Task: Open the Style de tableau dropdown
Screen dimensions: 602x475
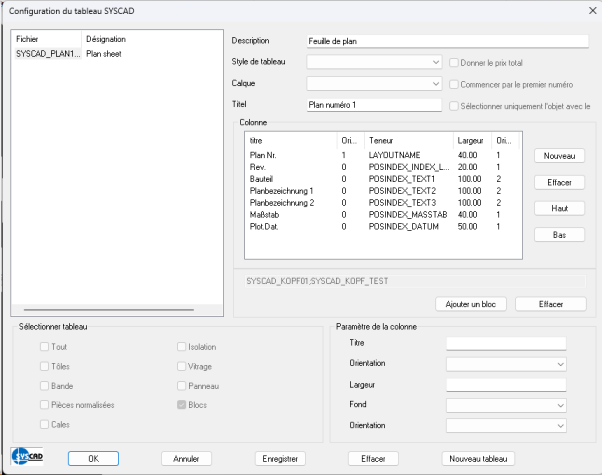Action: 374,62
